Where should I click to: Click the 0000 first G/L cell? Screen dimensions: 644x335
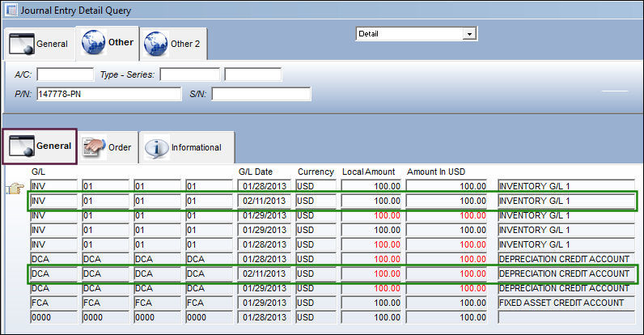click(x=53, y=317)
